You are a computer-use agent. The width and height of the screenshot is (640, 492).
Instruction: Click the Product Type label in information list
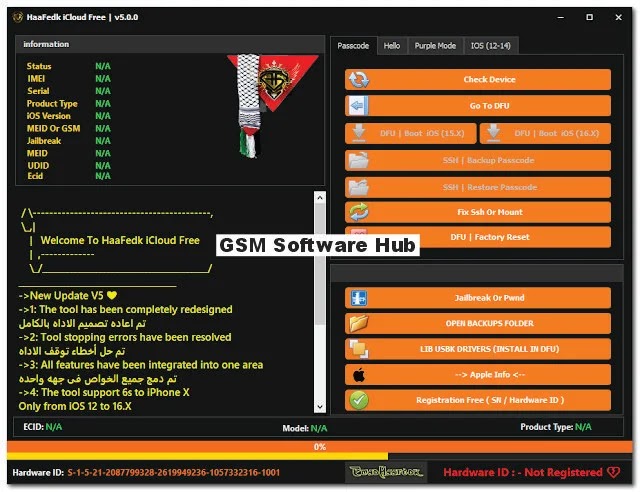52,104
